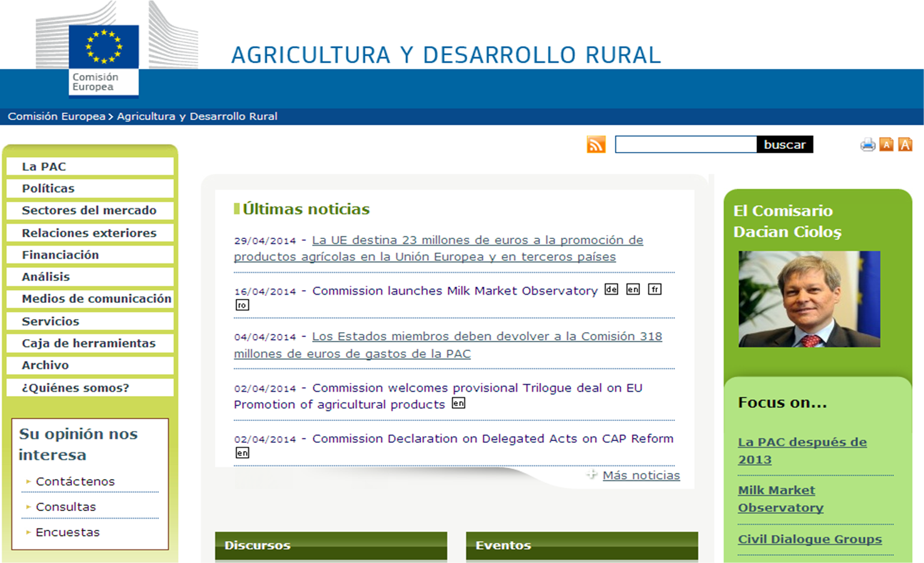Click Commissioner Dacian Cioloş photo
This screenshot has width=924, height=563.
coord(809,299)
